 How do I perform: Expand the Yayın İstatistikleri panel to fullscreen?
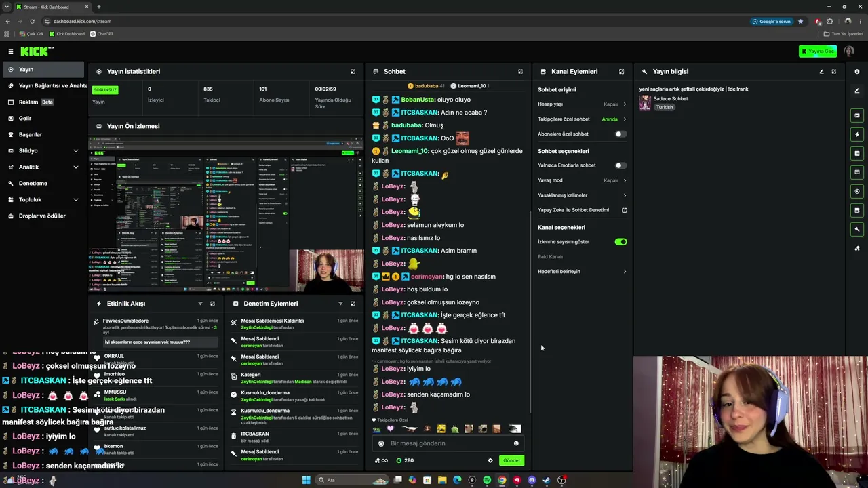click(x=353, y=71)
